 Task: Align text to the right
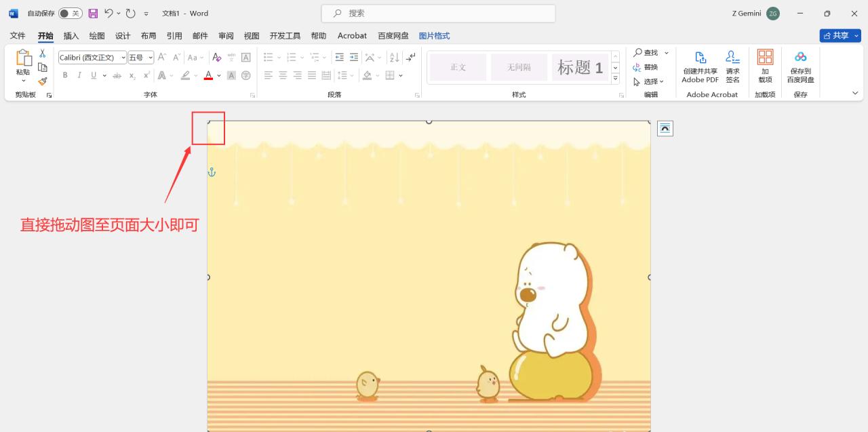click(x=297, y=75)
